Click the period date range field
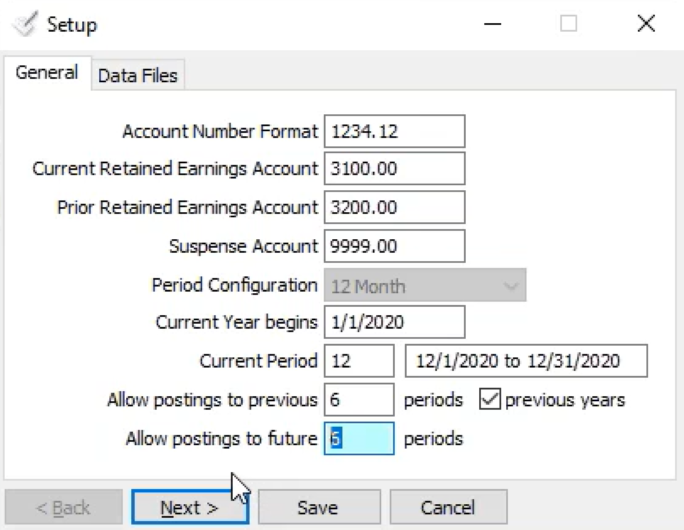This screenshot has width=684, height=530. pyautogui.click(x=526, y=361)
